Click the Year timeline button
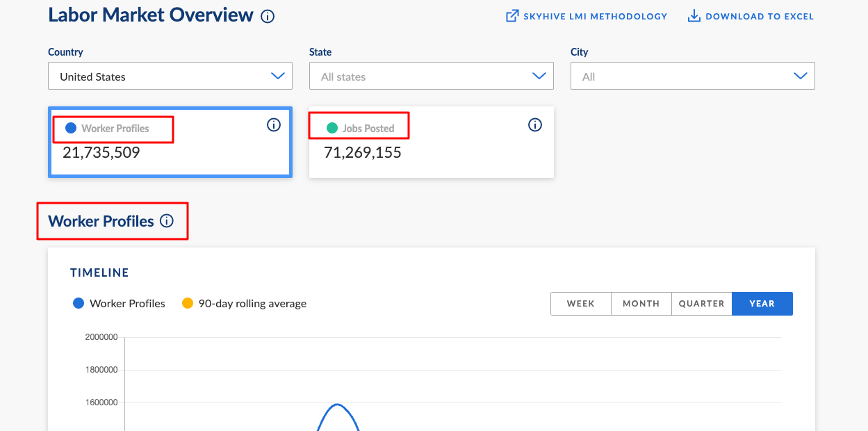The height and width of the screenshot is (431, 868). point(762,304)
